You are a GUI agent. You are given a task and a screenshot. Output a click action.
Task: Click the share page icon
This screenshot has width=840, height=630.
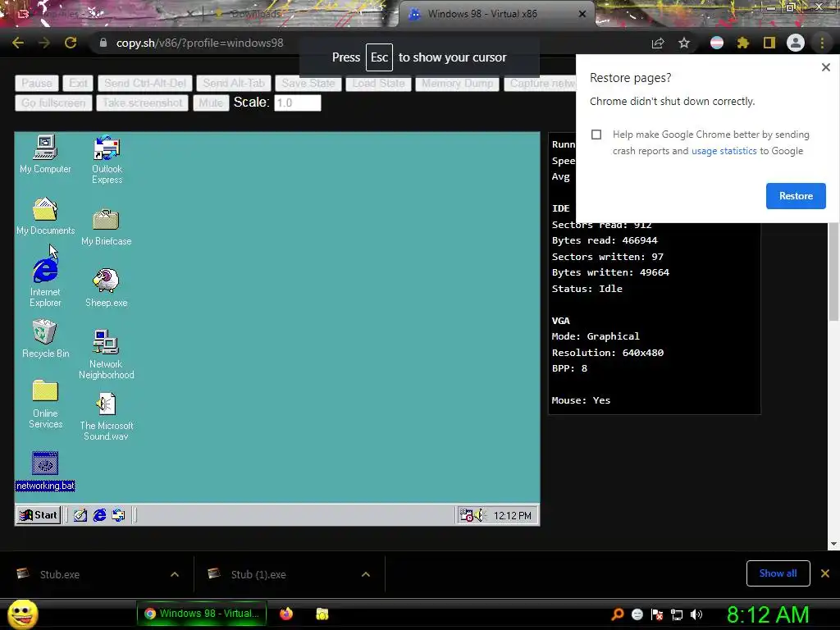click(658, 43)
